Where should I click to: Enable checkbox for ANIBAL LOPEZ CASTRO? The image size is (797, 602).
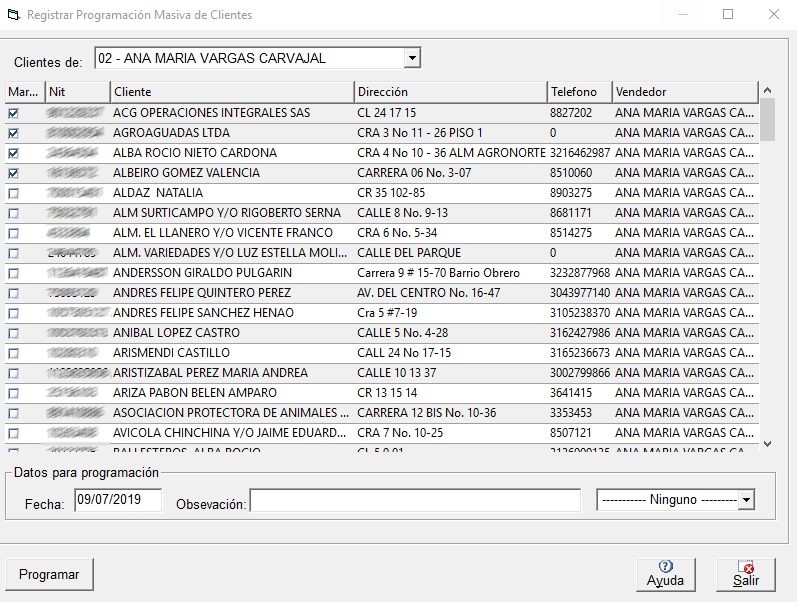pos(13,333)
